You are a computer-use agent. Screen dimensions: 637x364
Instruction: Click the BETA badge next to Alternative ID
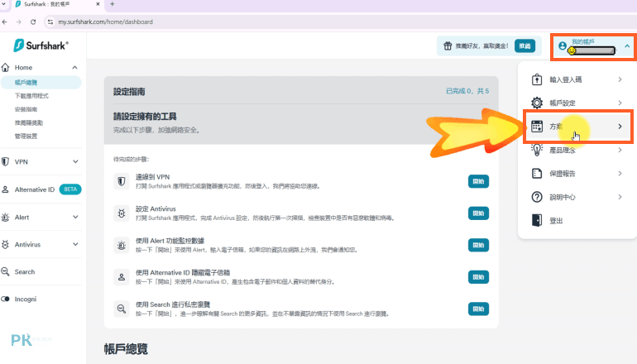pyautogui.click(x=70, y=189)
